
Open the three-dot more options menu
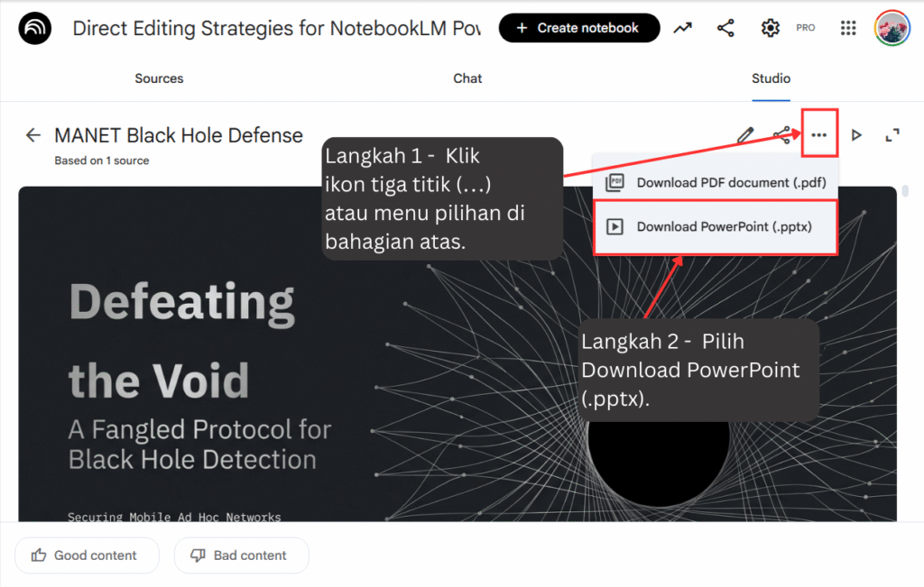coord(819,135)
